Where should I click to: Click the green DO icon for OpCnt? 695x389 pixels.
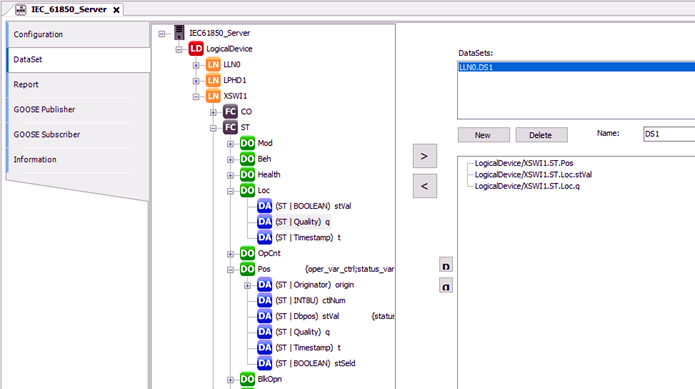tap(247, 253)
